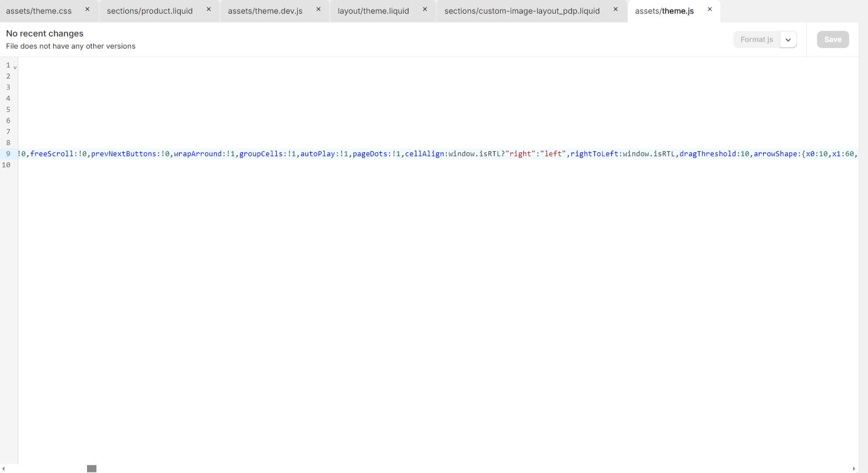Click the Save button
Screen dimensions: 868x473
click(x=833, y=39)
